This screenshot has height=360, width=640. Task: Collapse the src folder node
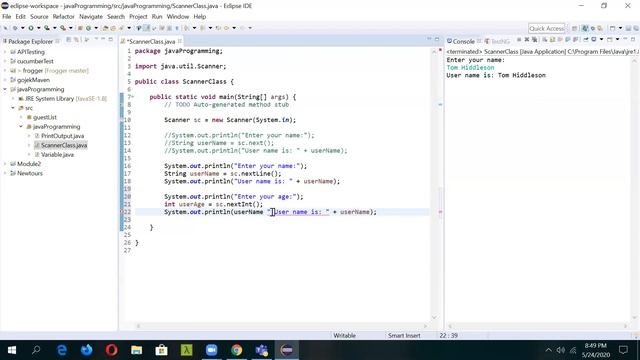point(13,108)
